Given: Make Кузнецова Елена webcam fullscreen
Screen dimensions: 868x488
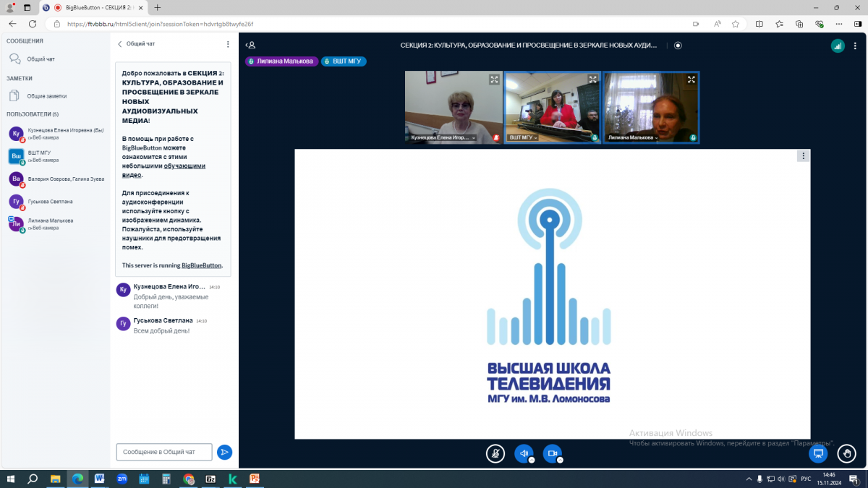Looking at the screenshot, I should coord(494,80).
